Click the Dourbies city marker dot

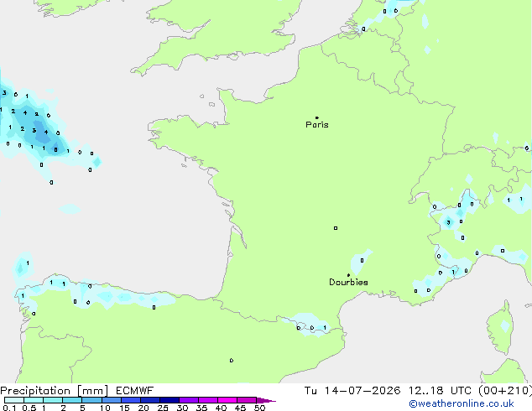348,275
